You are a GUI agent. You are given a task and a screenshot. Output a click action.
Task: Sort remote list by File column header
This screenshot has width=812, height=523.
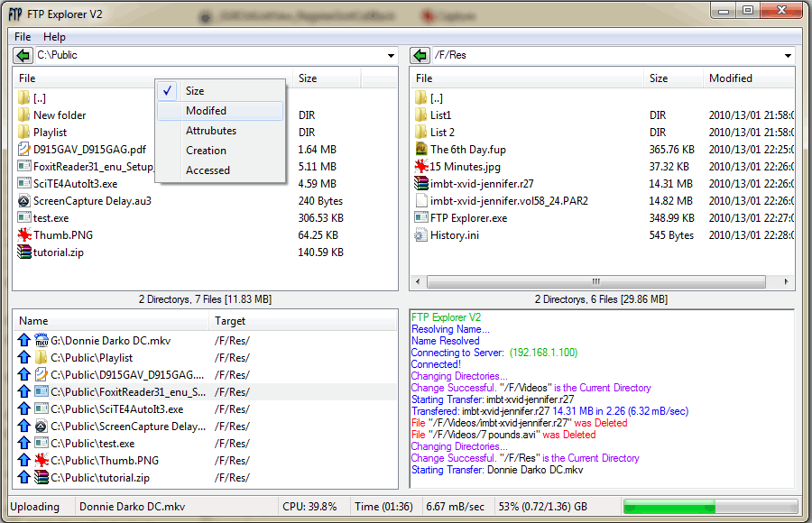527,78
